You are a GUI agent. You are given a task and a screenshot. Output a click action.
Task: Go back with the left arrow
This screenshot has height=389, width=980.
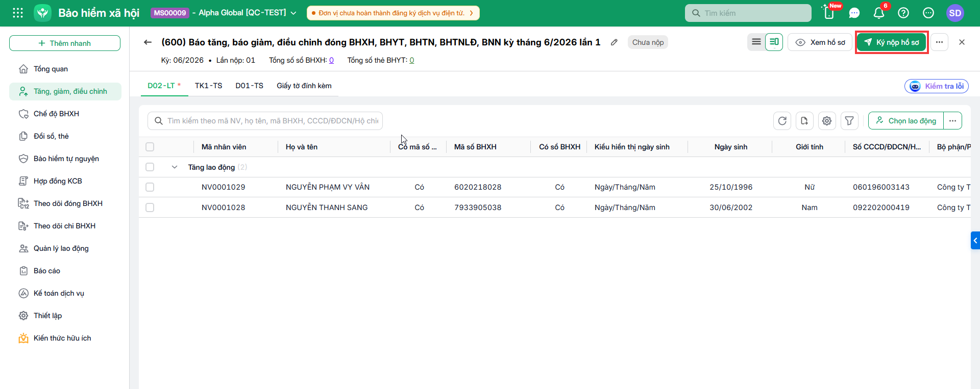[x=148, y=42]
